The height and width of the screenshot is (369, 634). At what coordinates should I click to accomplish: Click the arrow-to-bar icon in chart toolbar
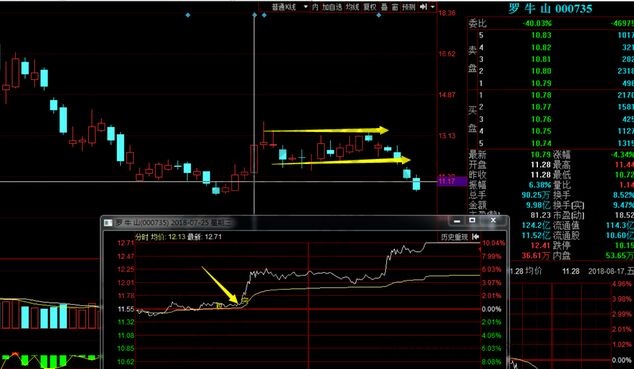(x=423, y=7)
